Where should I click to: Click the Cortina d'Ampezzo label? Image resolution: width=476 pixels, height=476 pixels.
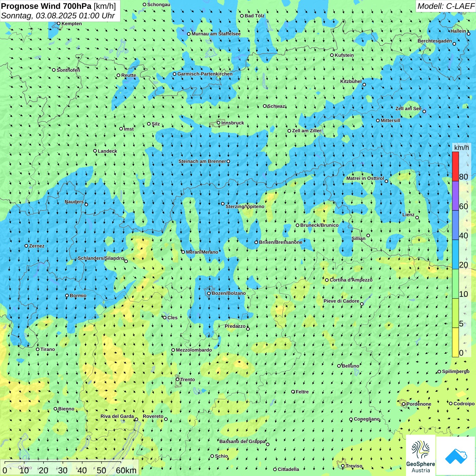pos(351,280)
